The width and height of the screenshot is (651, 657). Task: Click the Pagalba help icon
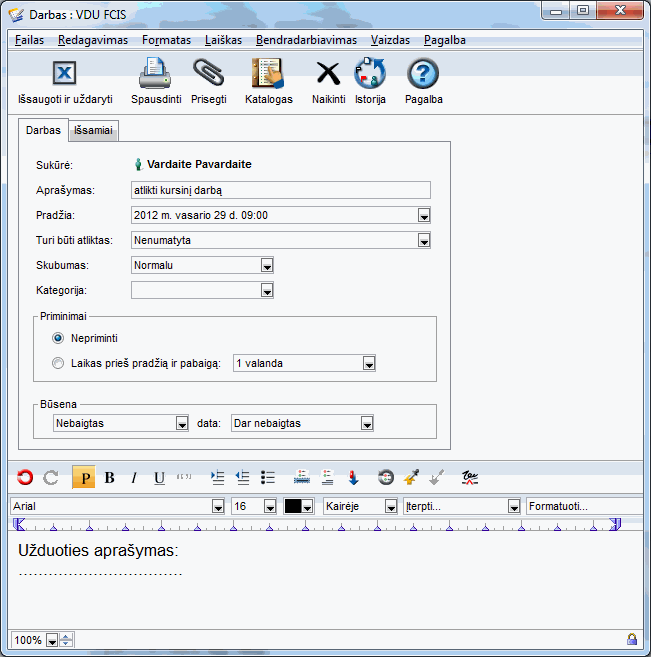423,74
